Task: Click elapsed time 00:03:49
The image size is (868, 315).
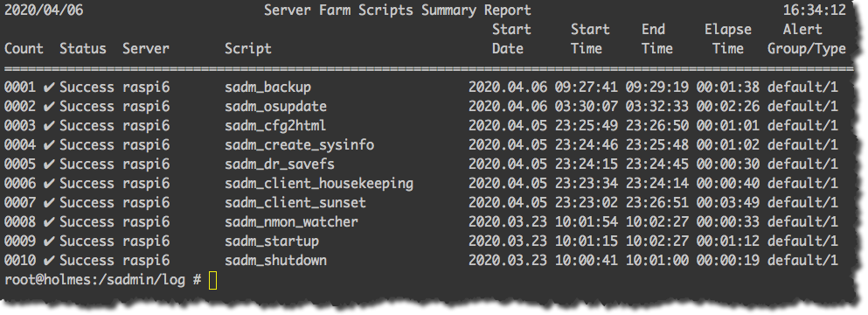Action: [x=728, y=203]
